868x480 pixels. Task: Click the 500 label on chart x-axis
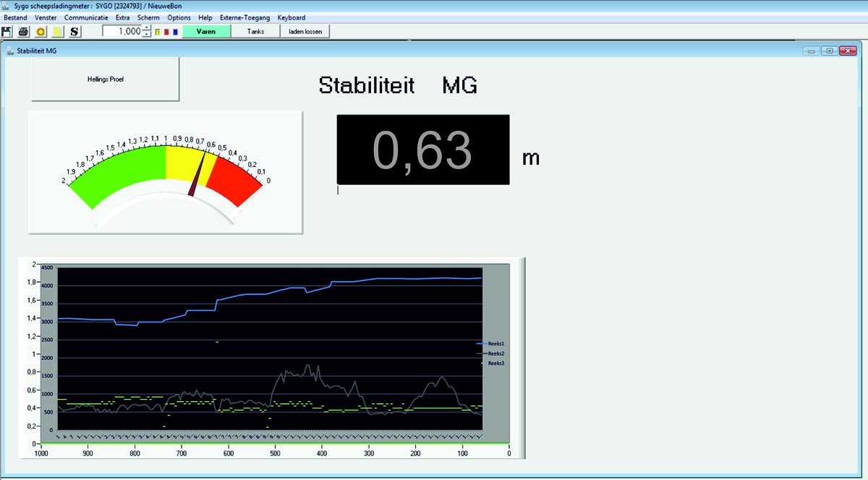click(276, 453)
